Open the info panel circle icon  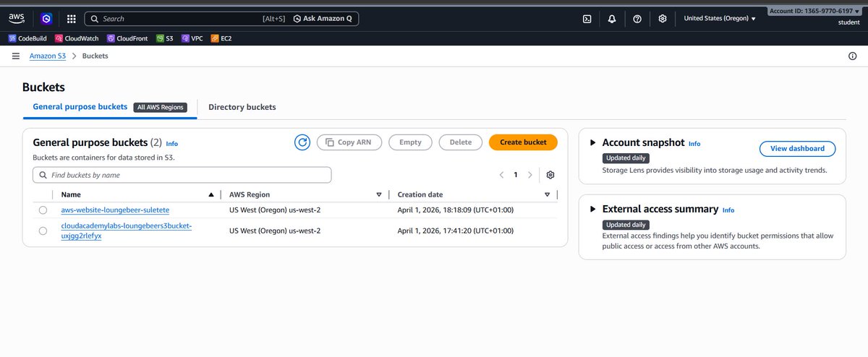[852, 56]
